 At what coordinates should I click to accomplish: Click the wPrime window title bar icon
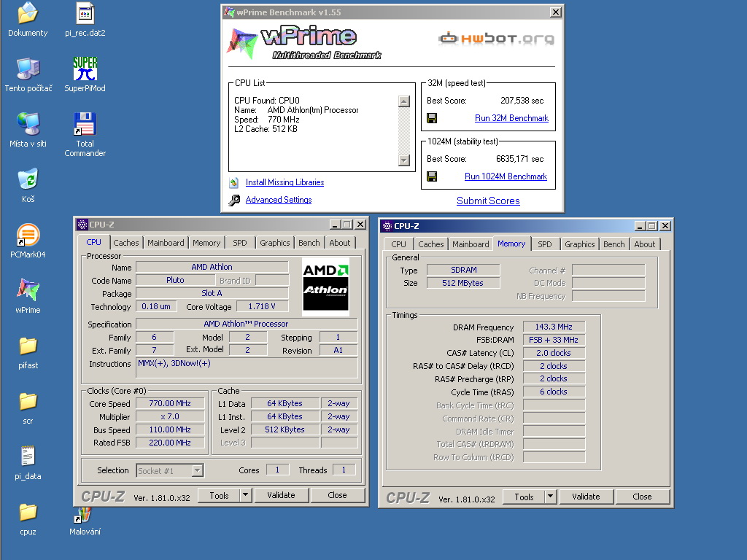point(230,12)
